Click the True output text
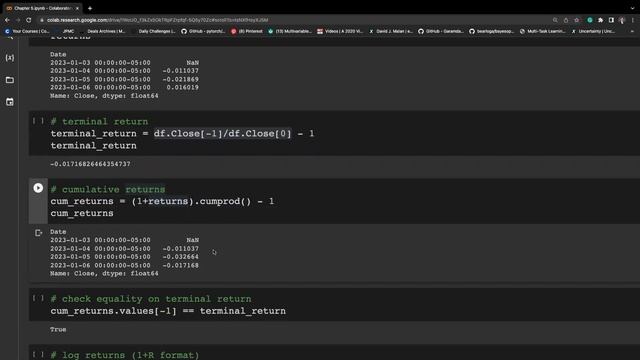The width and height of the screenshot is (640, 360). (x=58, y=329)
